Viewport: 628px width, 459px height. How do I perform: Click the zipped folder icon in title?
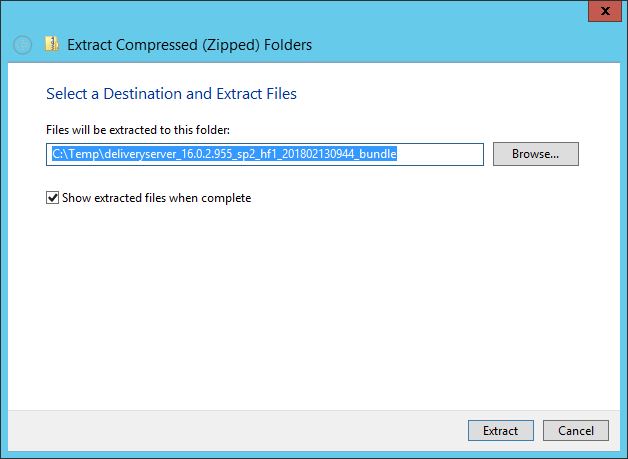[x=52, y=44]
